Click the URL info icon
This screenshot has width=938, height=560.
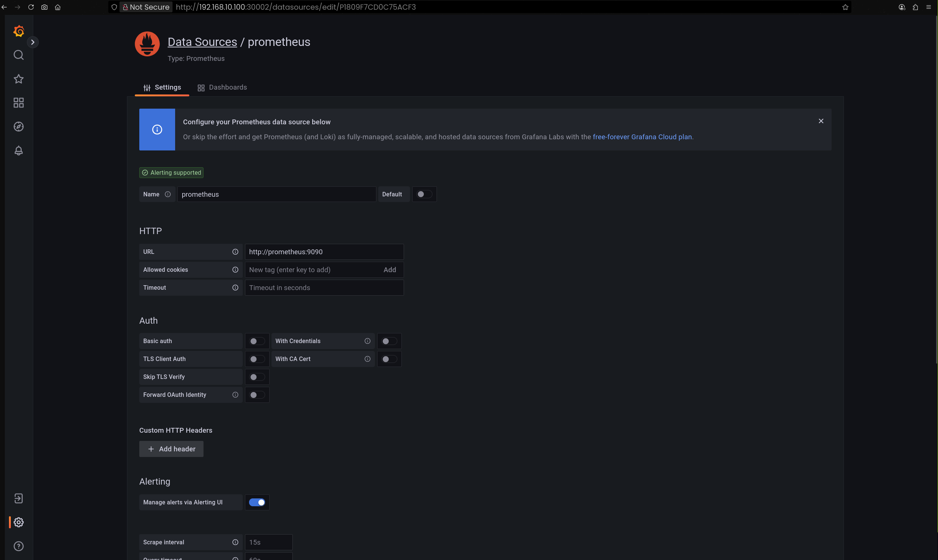click(x=235, y=252)
